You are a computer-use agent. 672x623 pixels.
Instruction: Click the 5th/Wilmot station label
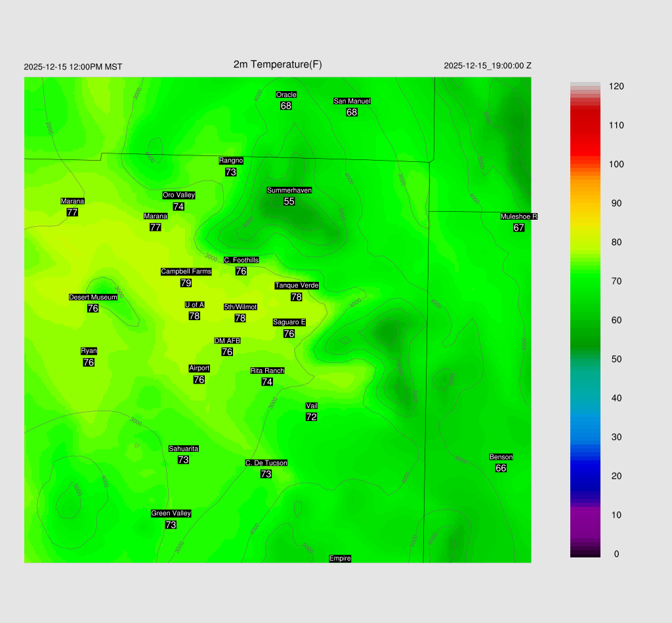coord(240,307)
